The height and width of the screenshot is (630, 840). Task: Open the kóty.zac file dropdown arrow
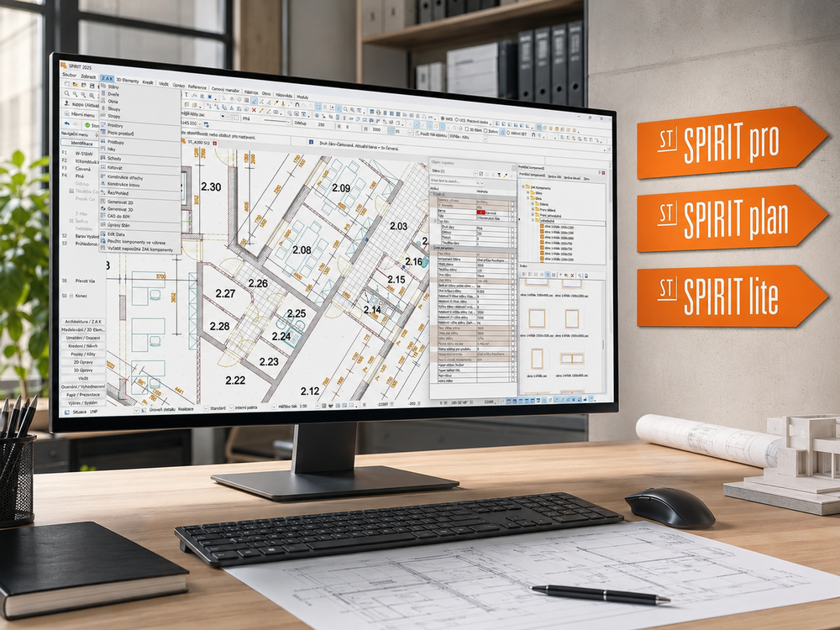point(223,116)
